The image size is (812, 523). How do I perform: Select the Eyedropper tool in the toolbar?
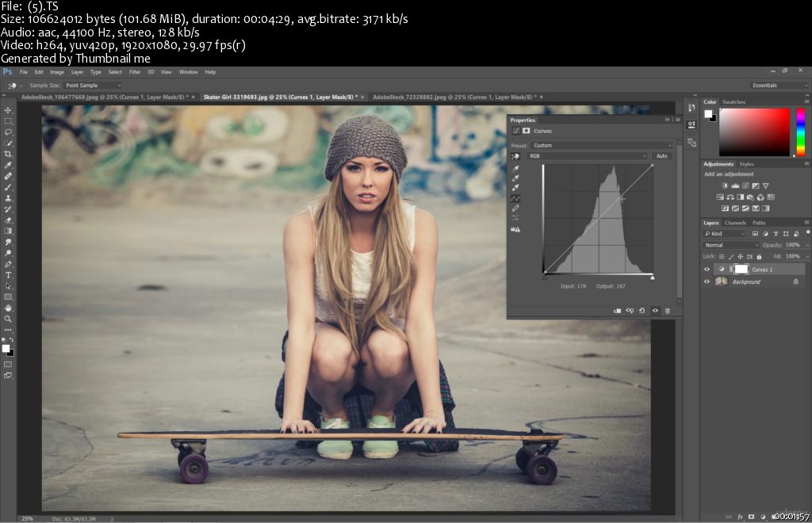(x=8, y=165)
